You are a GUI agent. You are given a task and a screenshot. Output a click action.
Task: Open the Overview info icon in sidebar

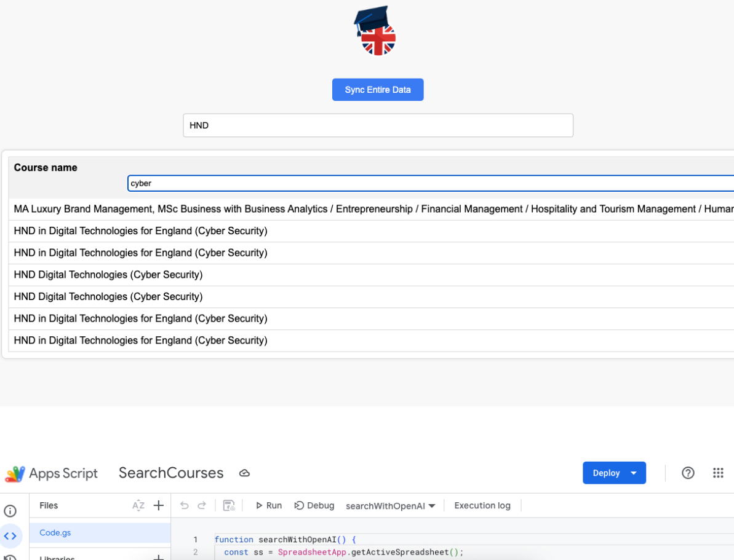click(x=10, y=511)
